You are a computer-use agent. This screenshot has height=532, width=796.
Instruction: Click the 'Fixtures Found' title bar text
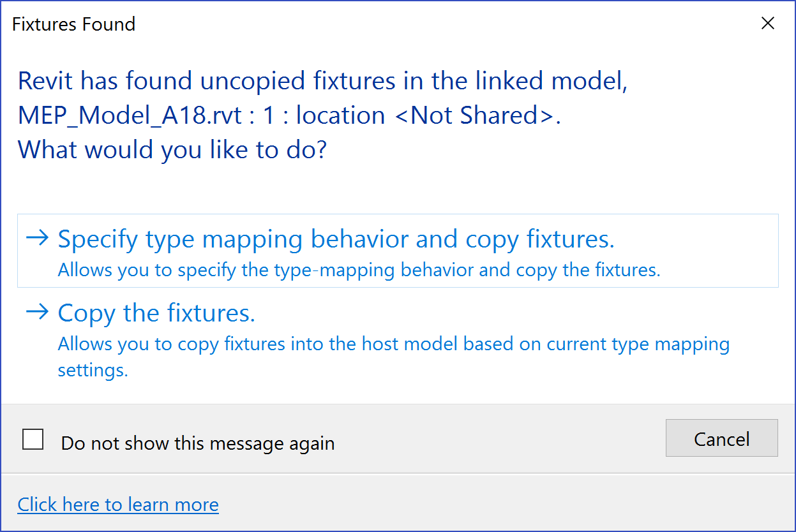tap(74, 24)
